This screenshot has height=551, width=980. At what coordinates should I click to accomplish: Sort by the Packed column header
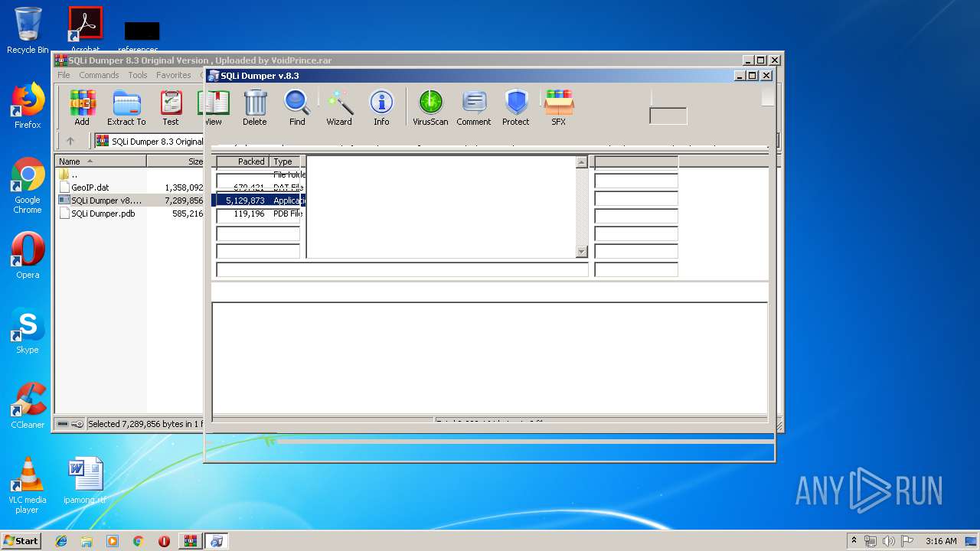242,161
